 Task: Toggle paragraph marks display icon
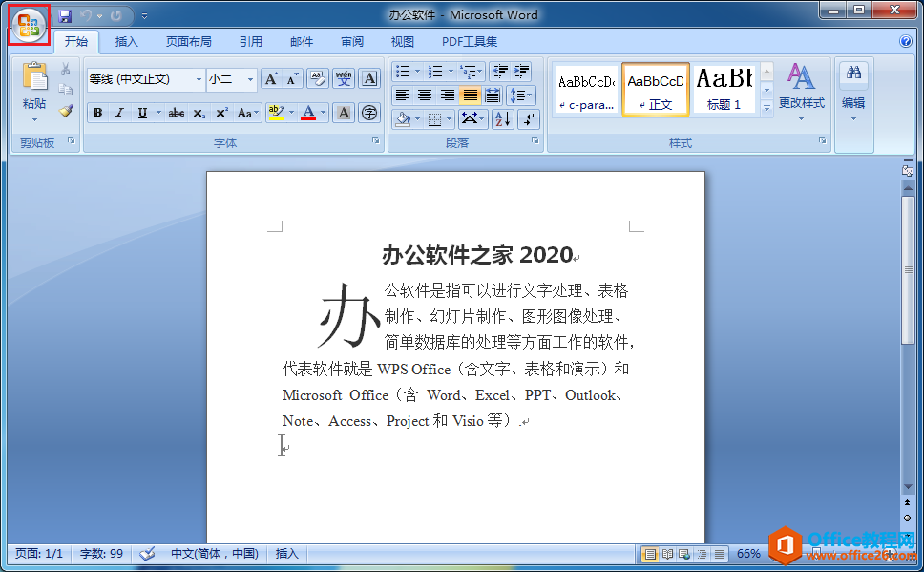tap(529, 119)
